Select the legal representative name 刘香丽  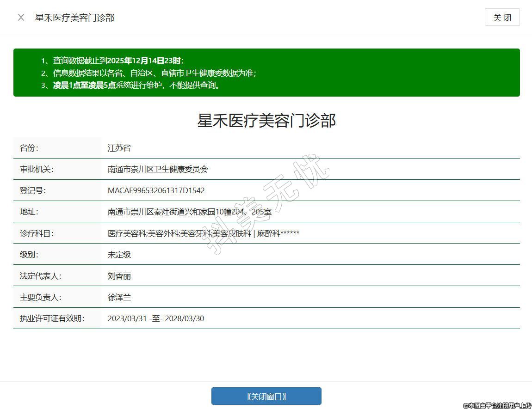[119, 276]
